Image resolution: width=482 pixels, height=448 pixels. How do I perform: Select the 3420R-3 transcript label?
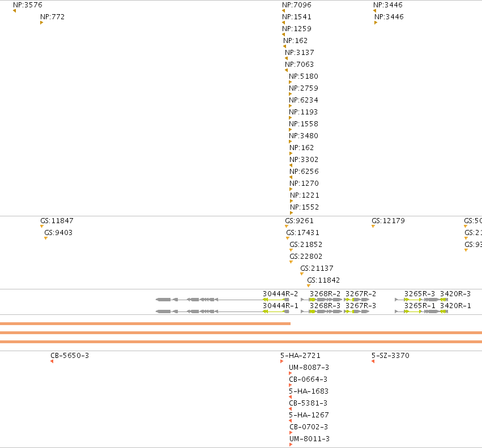[455, 294]
